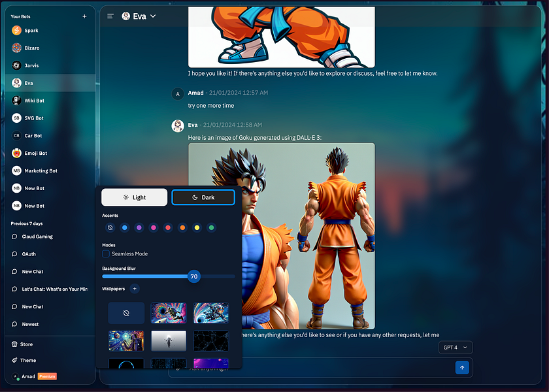Open the SVG Bot avatar
The height and width of the screenshot is (392, 549).
tap(16, 118)
